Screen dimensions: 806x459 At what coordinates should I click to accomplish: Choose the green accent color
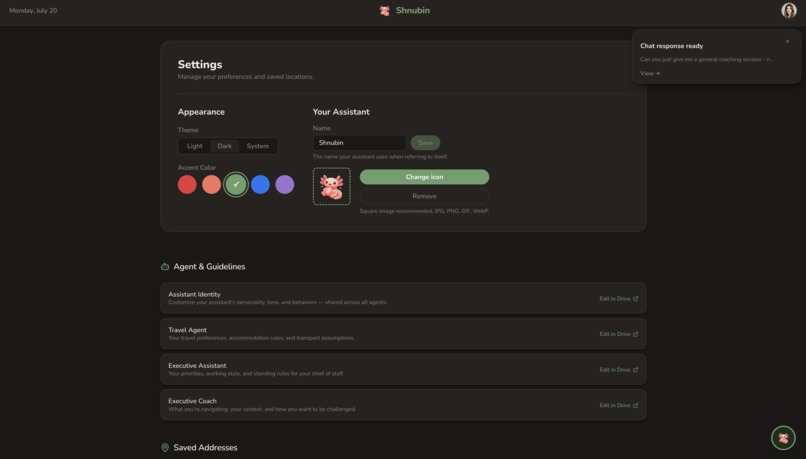coord(236,185)
